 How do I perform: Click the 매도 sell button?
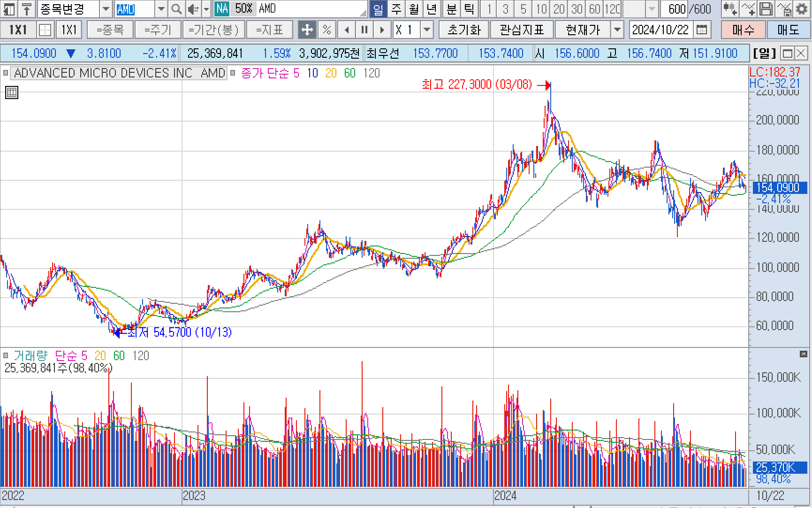coord(788,30)
